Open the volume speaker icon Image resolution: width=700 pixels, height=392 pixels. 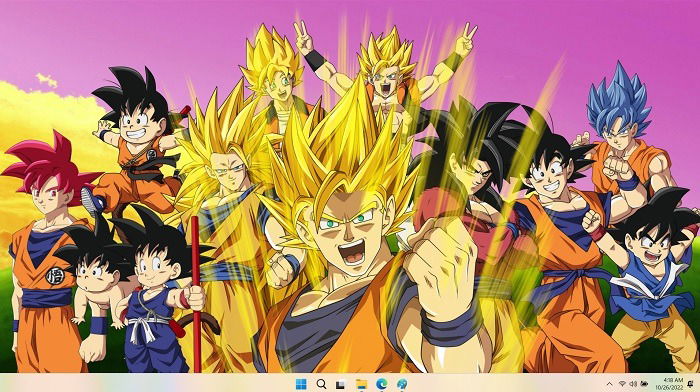coord(633,384)
